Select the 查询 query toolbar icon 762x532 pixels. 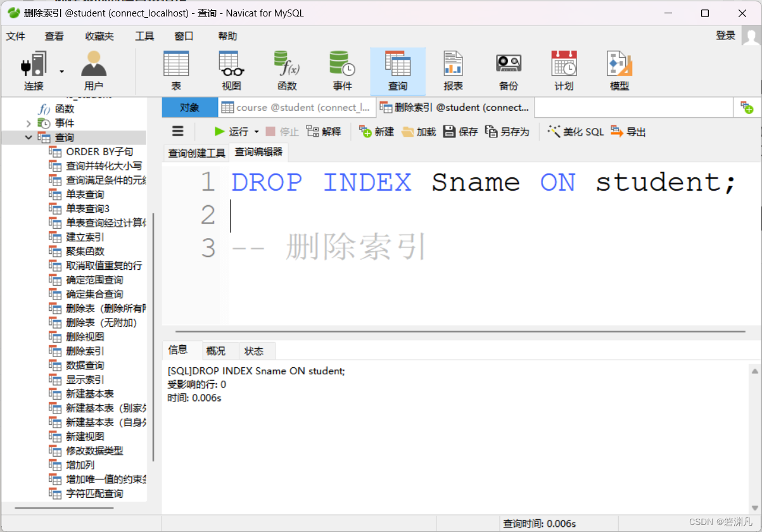pyautogui.click(x=398, y=71)
